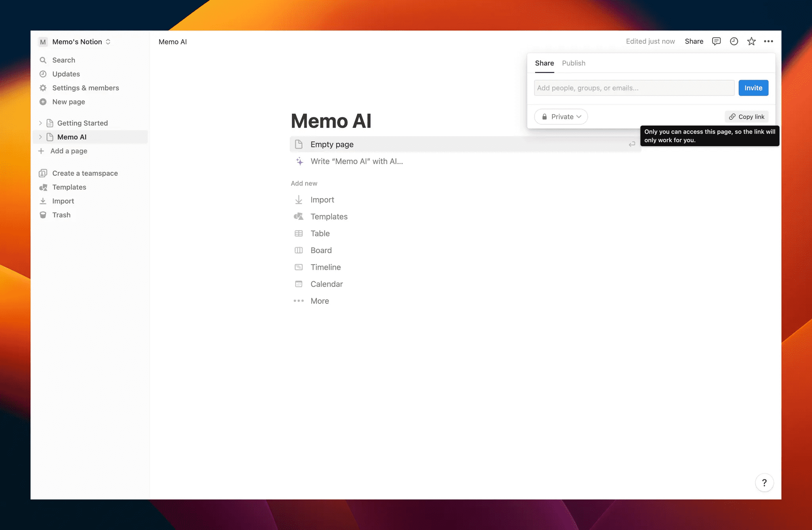The image size is (812, 530).
Task: Click the Memo AI page title heading
Action: pyautogui.click(x=331, y=121)
